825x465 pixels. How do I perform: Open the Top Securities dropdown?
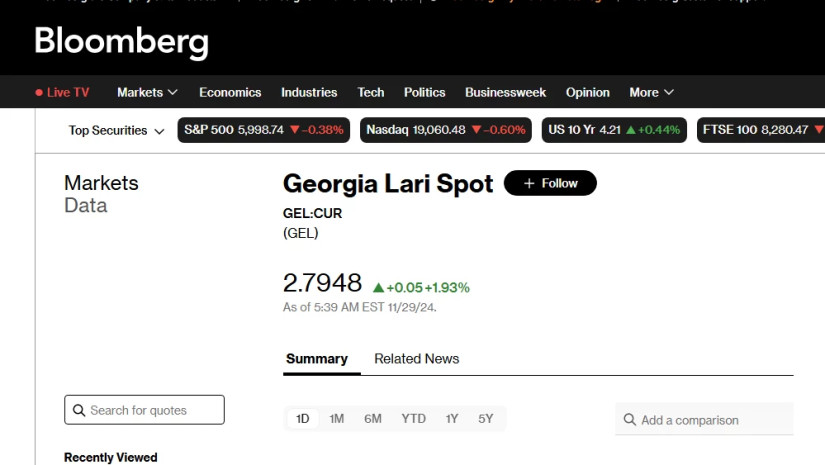coord(116,130)
